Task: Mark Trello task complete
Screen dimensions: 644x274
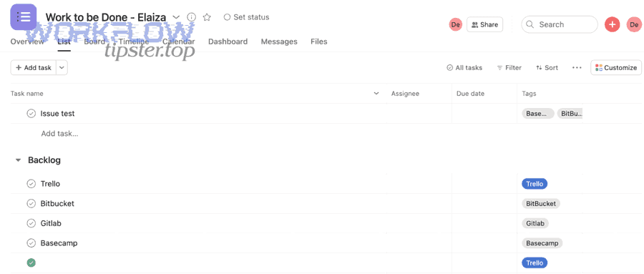Action: pos(31,184)
